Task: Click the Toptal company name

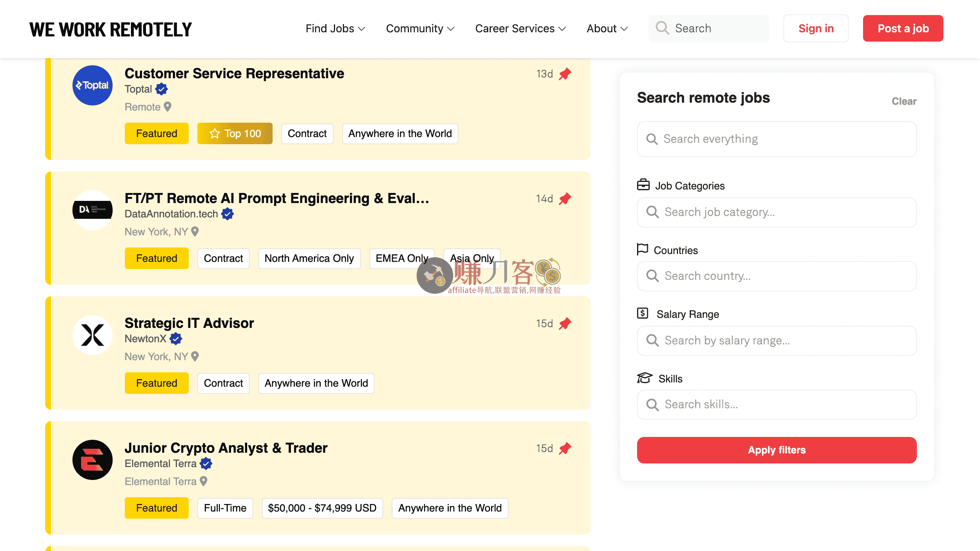Action: tap(138, 89)
